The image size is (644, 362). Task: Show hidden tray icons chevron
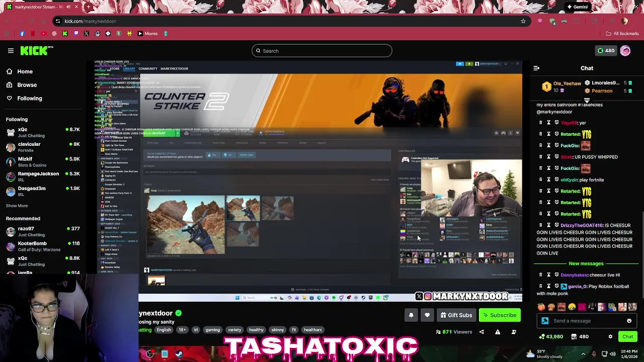[583, 354]
